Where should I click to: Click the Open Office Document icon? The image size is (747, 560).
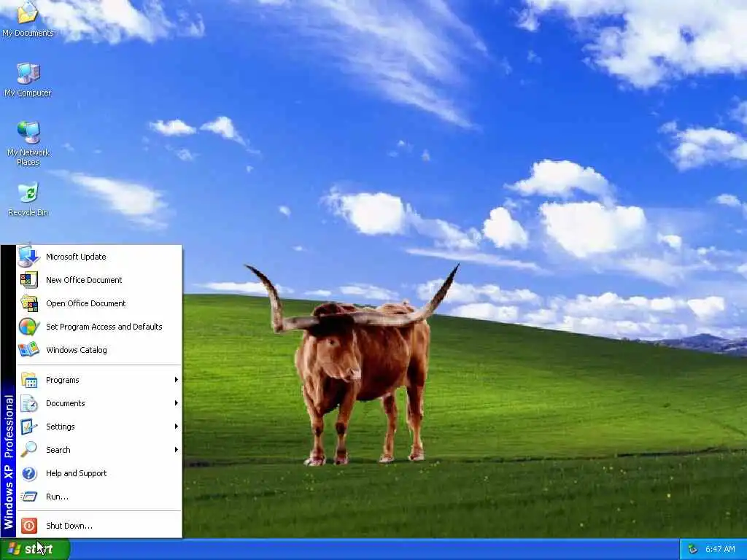pyautogui.click(x=28, y=303)
